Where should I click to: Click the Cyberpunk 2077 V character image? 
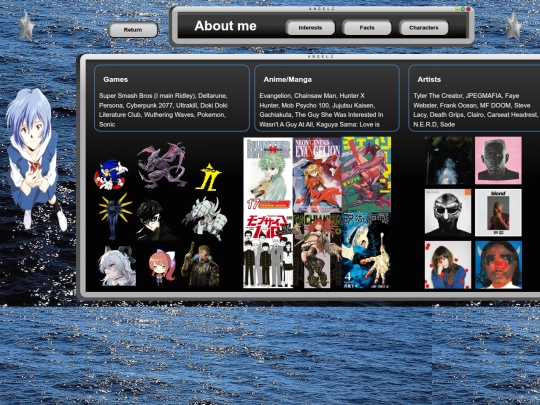pyautogui.click(x=200, y=264)
